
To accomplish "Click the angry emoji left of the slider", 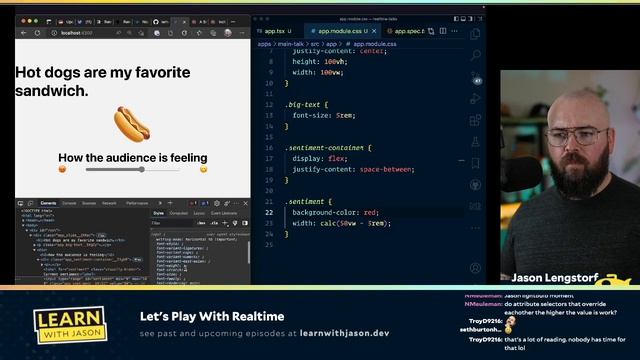I will click(62, 169).
